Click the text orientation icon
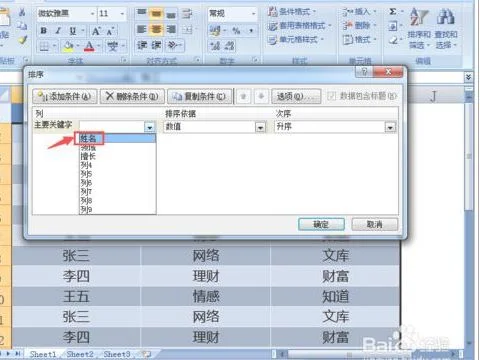Screen dimensions: 480x360 (x=173, y=45)
